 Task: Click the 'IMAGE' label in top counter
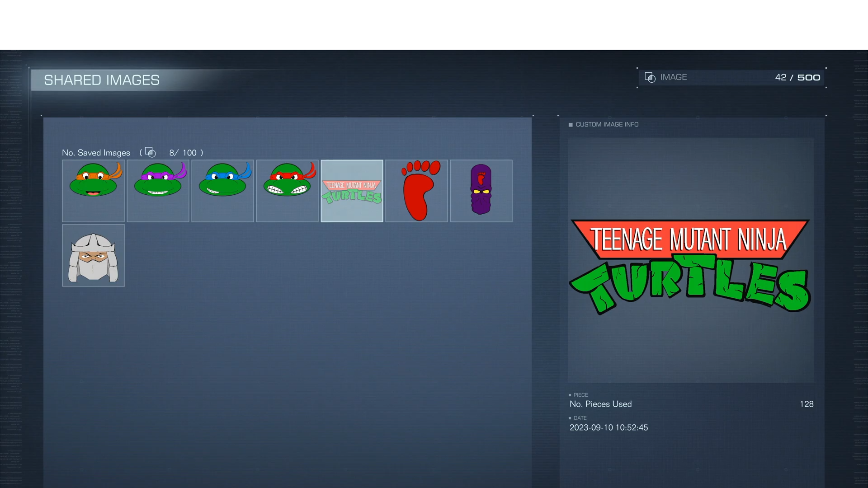(x=674, y=77)
